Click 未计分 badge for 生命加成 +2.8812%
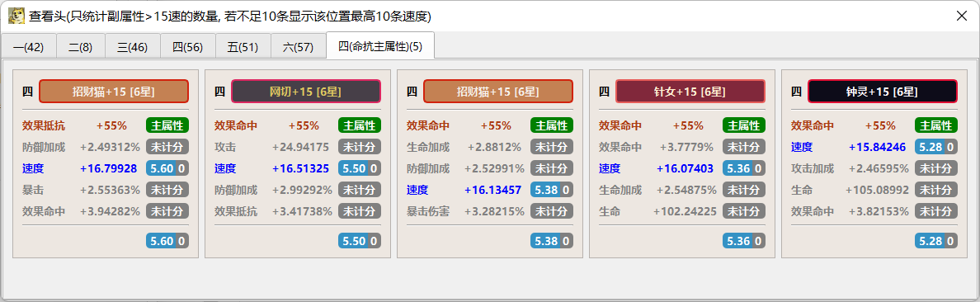Screen dimensions: 980x302 (552, 147)
